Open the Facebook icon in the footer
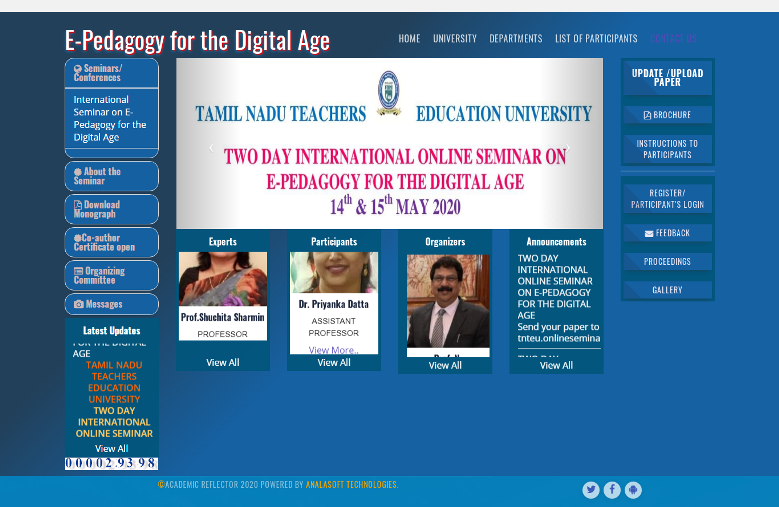Viewport: 779px width, 507px height. click(x=612, y=490)
